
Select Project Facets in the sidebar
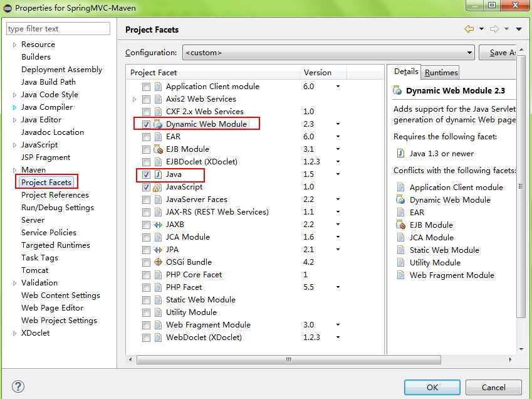(46, 183)
